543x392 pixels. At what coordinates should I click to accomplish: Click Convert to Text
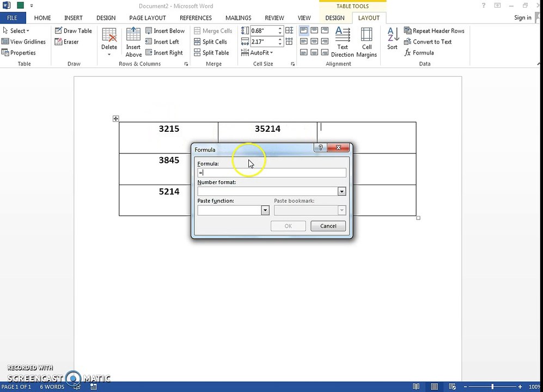428,42
